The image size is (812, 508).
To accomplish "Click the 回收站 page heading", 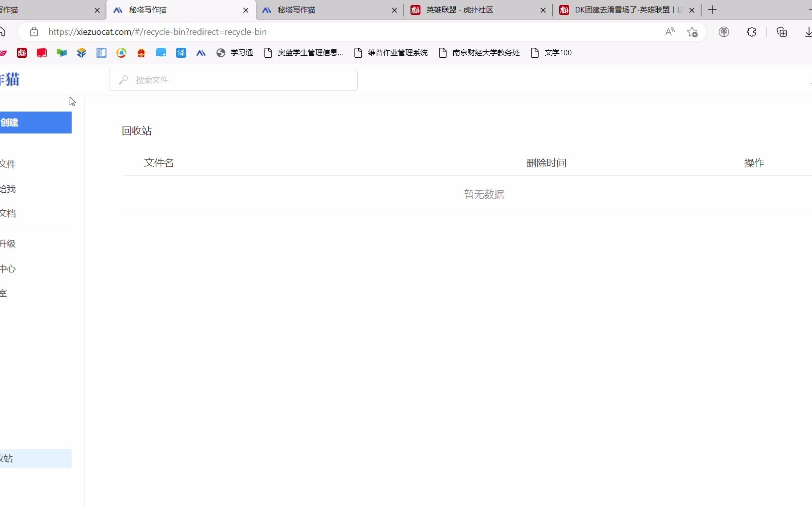I will pos(137,130).
